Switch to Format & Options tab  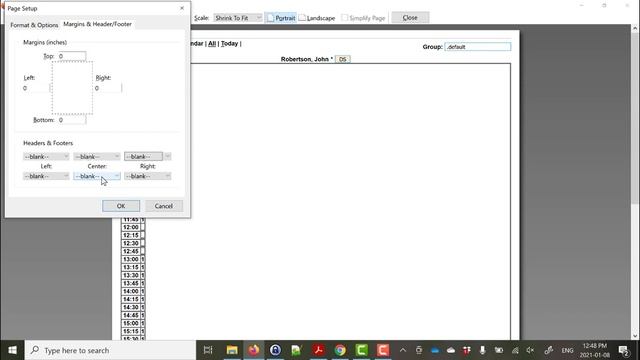pos(34,25)
